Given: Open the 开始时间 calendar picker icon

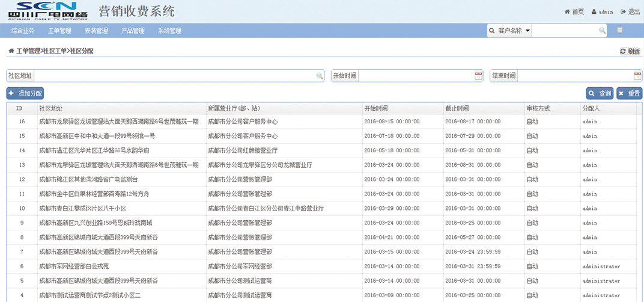Looking at the screenshot, I should (x=479, y=76).
